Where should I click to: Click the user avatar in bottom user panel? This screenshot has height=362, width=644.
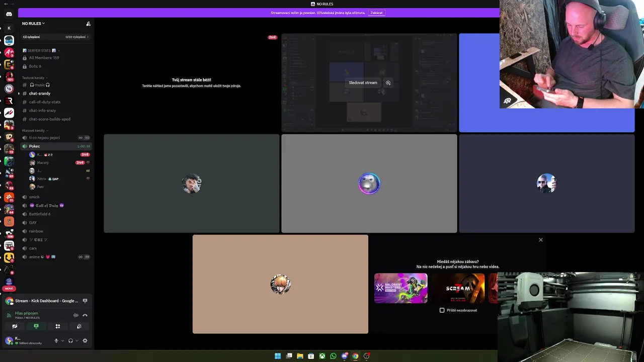(x=9, y=340)
